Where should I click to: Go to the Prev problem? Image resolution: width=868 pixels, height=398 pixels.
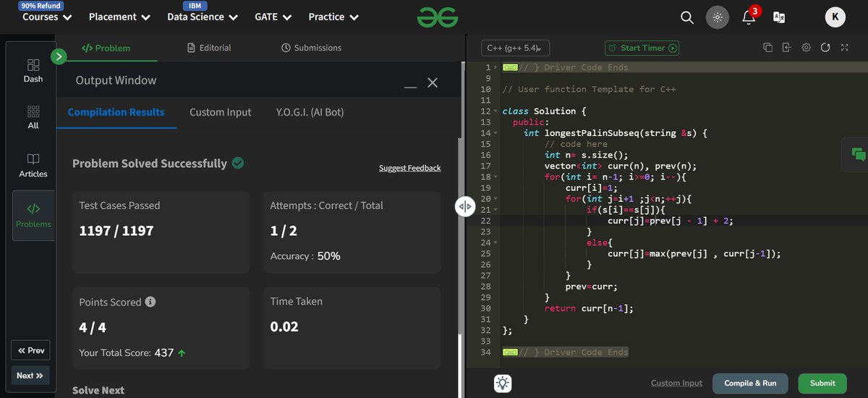(x=31, y=350)
